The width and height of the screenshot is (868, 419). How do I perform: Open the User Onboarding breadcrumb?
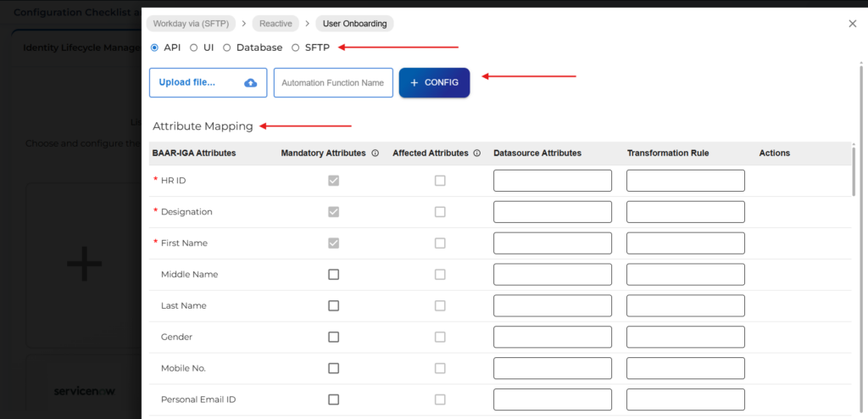click(355, 23)
